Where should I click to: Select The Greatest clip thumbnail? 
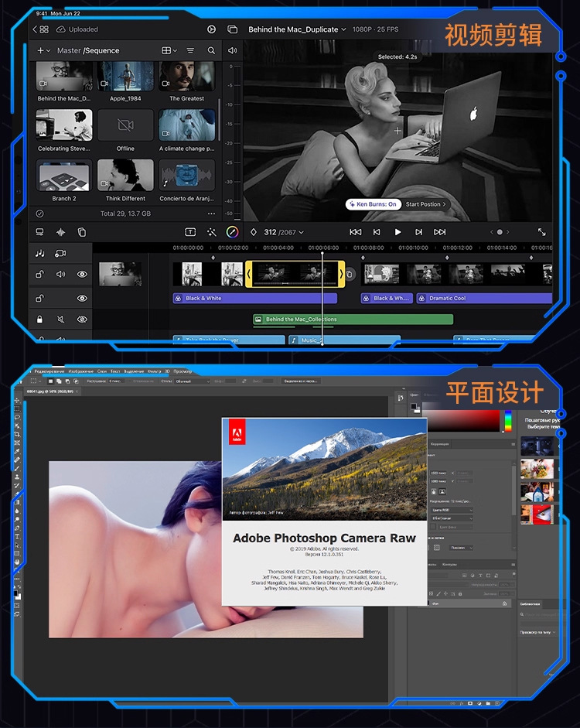[186, 76]
